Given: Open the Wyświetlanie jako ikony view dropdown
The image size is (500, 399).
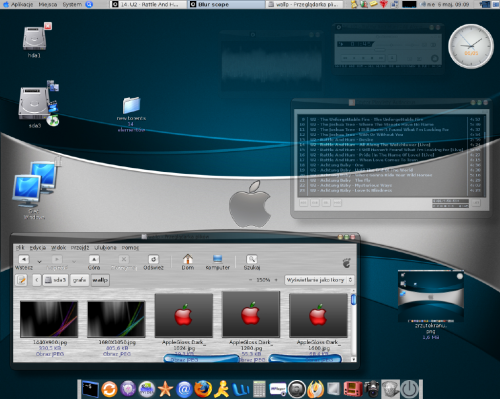Looking at the screenshot, I should tap(319, 280).
